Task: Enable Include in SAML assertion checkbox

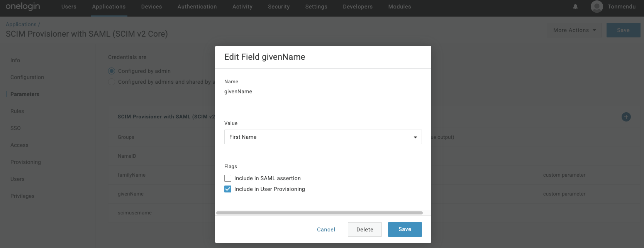Action: click(x=228, y=178)
